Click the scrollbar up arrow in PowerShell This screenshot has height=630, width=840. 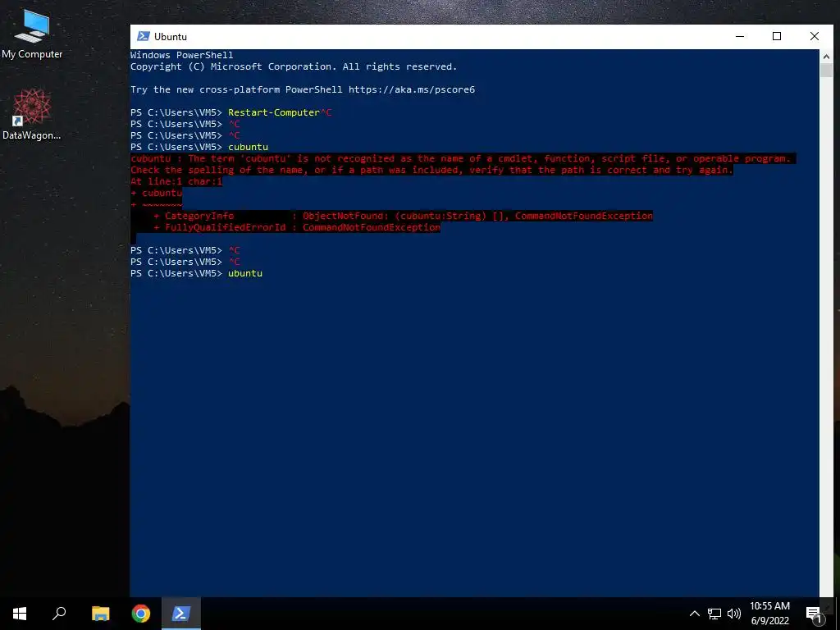[x=826, y=56]
